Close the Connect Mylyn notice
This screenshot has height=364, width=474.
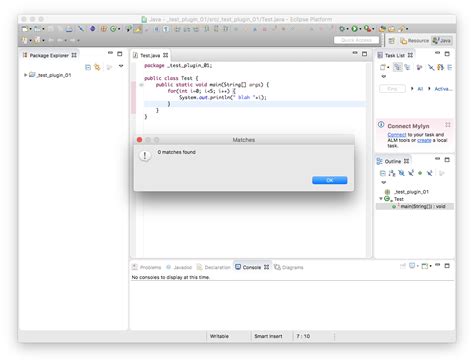pos(448,125)
